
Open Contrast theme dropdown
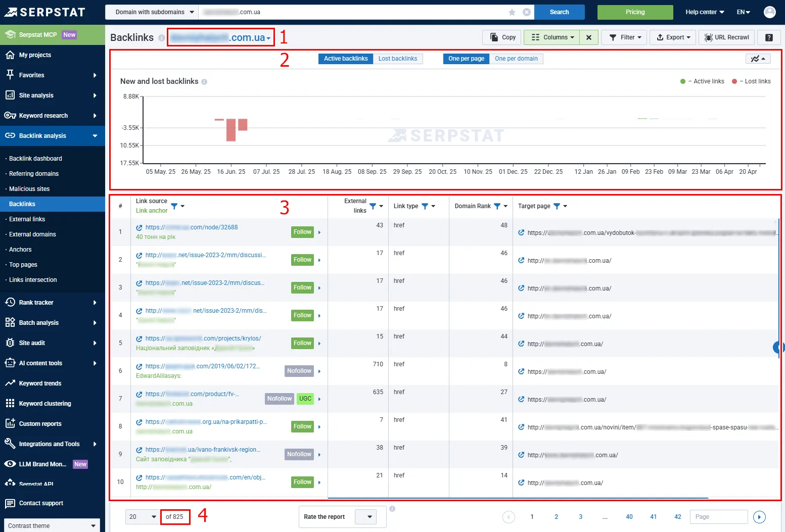click(x=52, y=525)
